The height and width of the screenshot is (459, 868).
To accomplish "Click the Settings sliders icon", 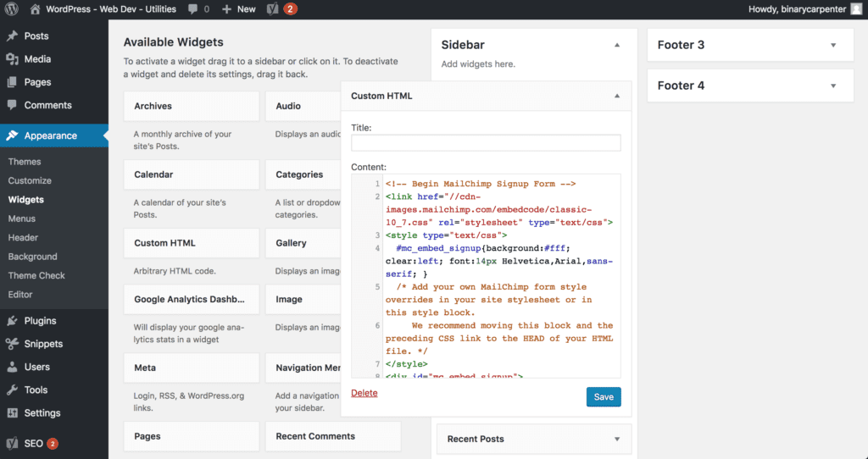I will [x=12, y=413].
